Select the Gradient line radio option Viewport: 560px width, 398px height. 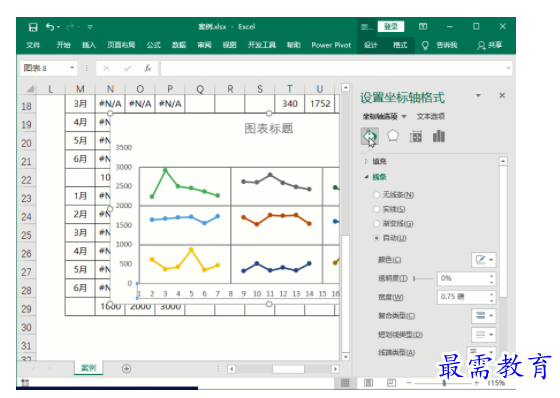pos(376,224)
